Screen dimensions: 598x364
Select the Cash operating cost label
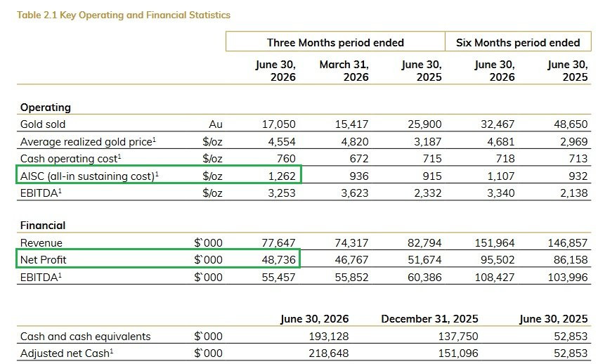70,158
